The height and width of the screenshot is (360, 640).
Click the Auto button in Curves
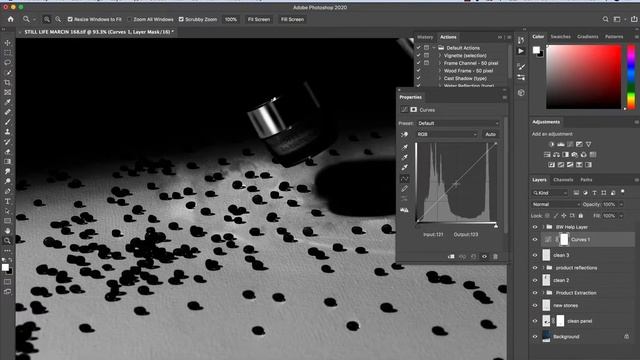point(491,134)
